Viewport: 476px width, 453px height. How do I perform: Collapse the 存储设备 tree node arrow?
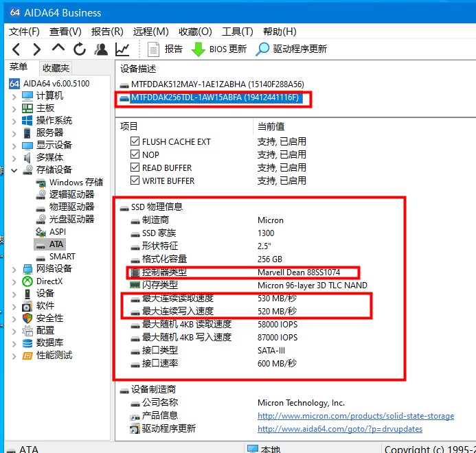click(x=14, y=170)
